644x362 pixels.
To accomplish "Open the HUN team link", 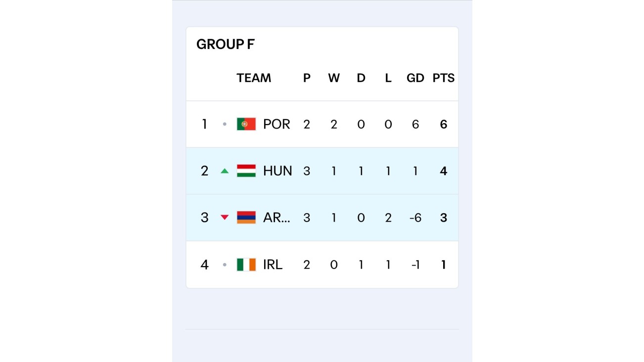I will pos(277,171).
